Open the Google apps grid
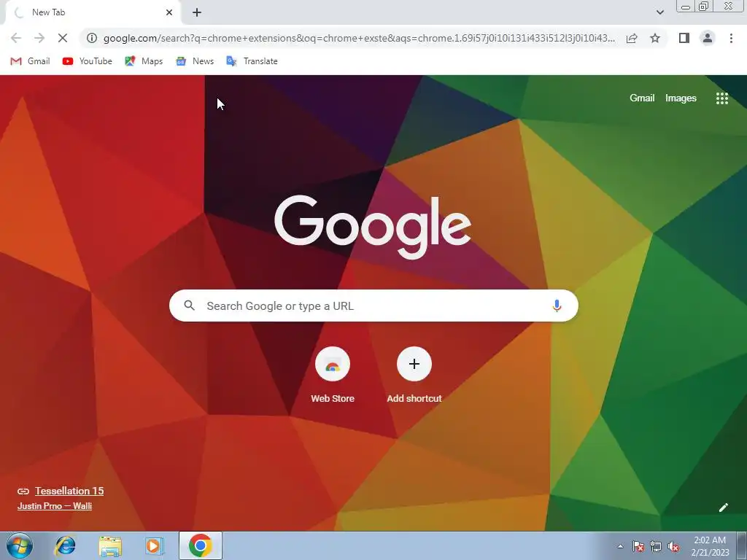747x560 pixels. tap(721, 98)
